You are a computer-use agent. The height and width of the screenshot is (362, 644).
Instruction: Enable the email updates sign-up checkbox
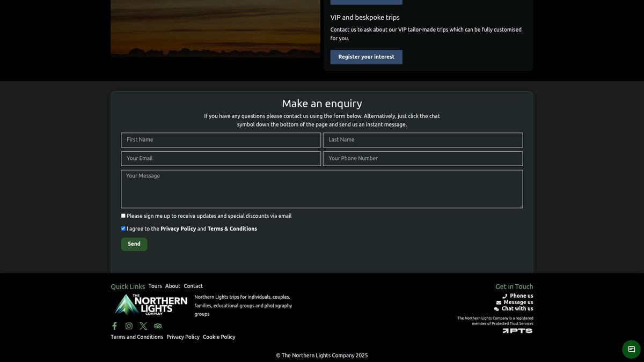123,216
